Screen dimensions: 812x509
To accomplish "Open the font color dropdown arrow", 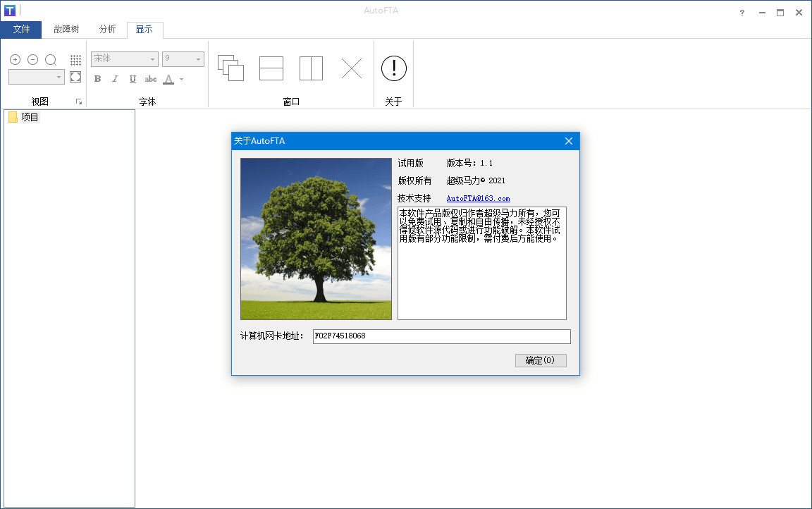I will [x=180, y=79].
